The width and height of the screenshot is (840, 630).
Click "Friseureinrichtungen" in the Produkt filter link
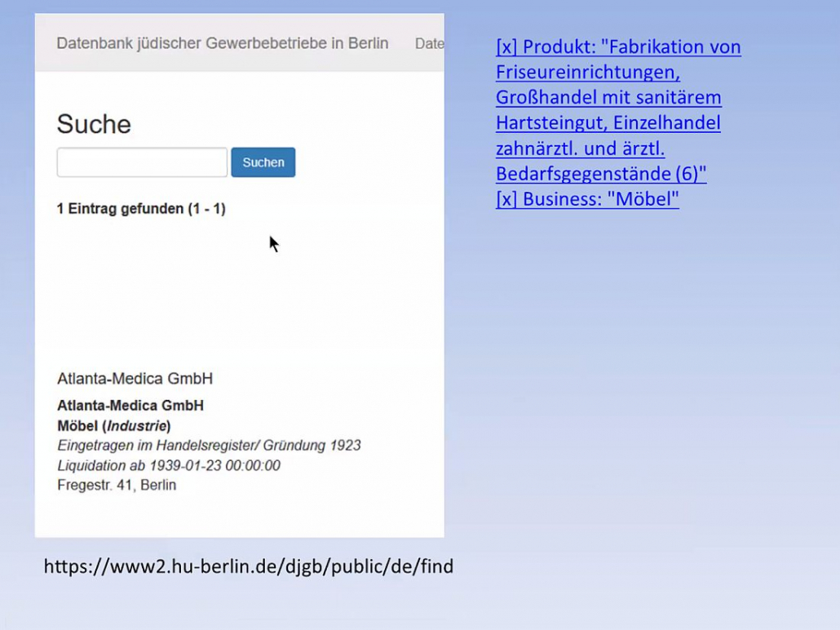click(x=587, y=73)
